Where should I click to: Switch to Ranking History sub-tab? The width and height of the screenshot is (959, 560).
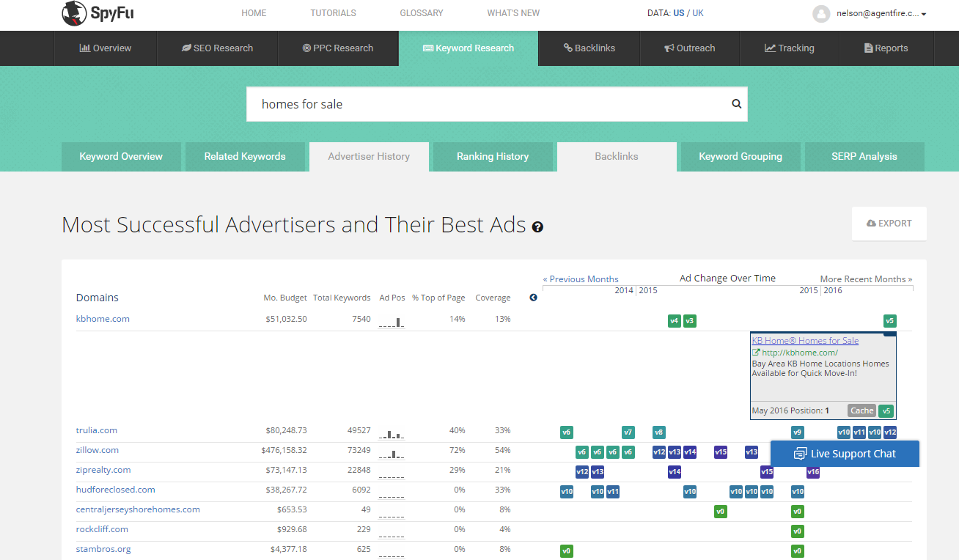[493, 156]
